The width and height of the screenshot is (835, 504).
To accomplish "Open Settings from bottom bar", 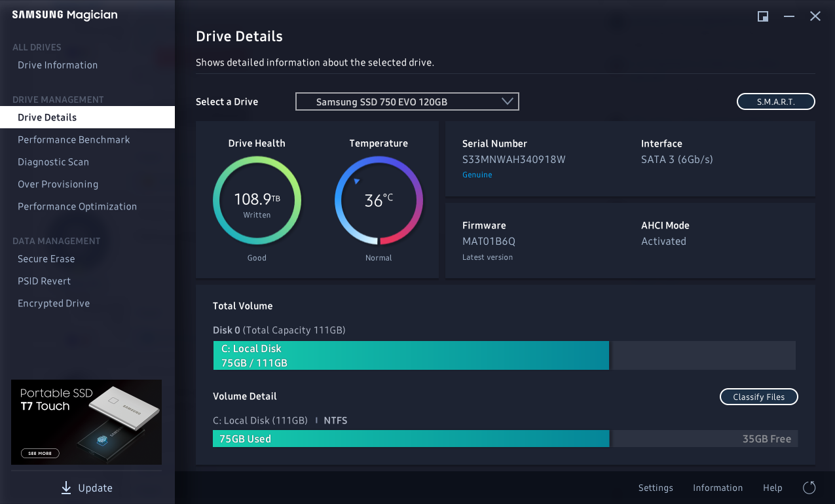I will pos(656,488).
